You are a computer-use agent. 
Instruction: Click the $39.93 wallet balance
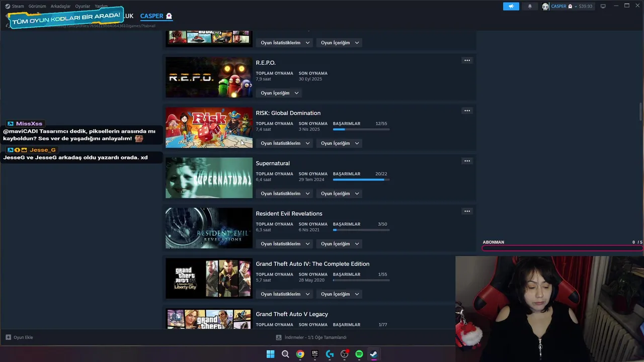585,7
